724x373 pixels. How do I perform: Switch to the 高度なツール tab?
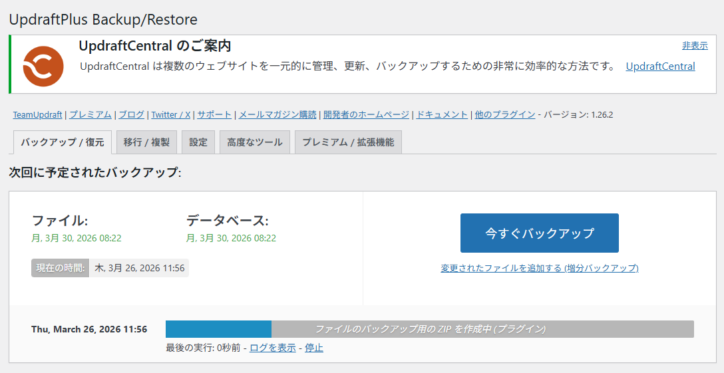[x=254, y=142]
